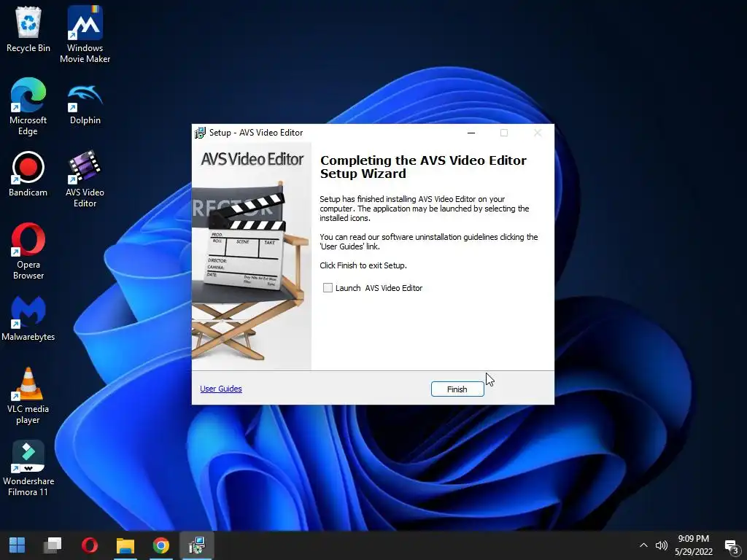
Task: Launch Opera from the taskbar
Action: click(90, 545)
